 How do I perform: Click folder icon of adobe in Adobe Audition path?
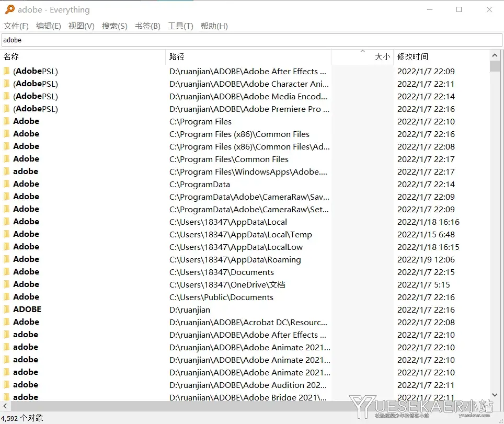coord(6,384)
